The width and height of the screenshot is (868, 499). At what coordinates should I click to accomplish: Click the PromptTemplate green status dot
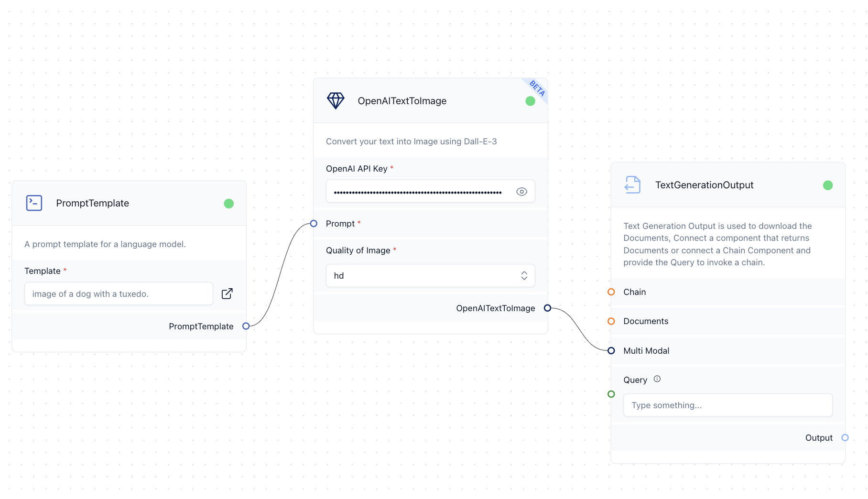click(229, 204)
